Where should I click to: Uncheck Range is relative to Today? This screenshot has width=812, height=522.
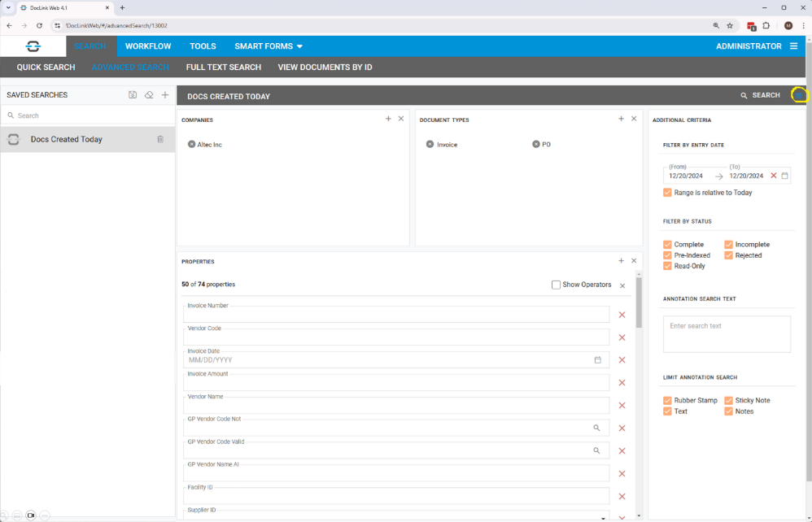(667, 193)
